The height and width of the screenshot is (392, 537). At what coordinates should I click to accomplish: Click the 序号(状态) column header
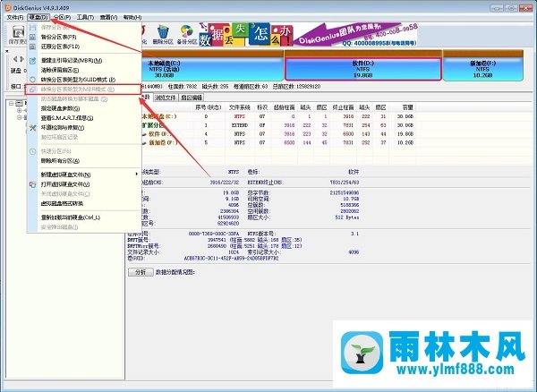pyautogui.click(x=209, y=107)
